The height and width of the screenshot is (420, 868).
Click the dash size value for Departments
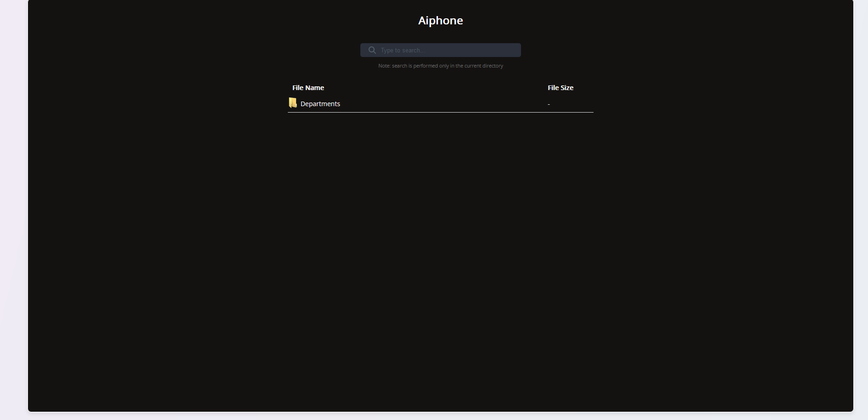pos(549,104)
